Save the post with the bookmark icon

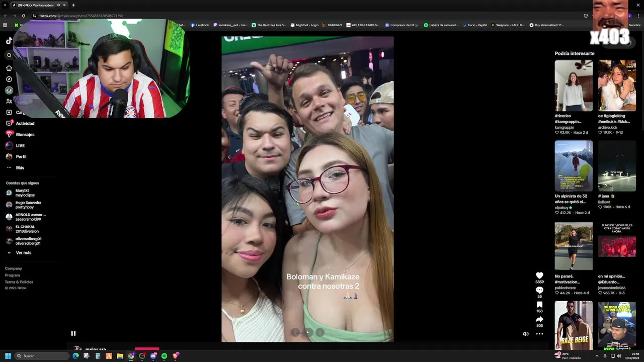pos(539,305)
